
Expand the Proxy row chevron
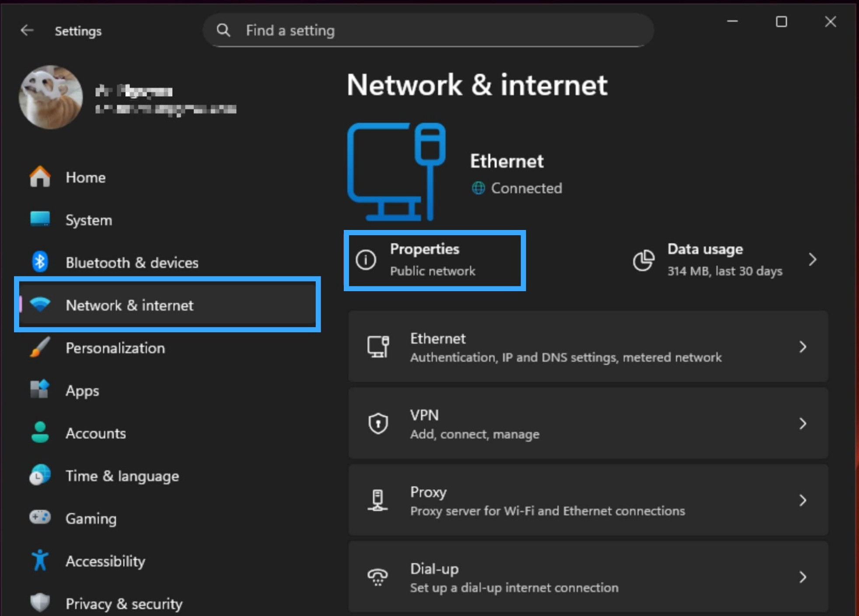coord(803,500)
